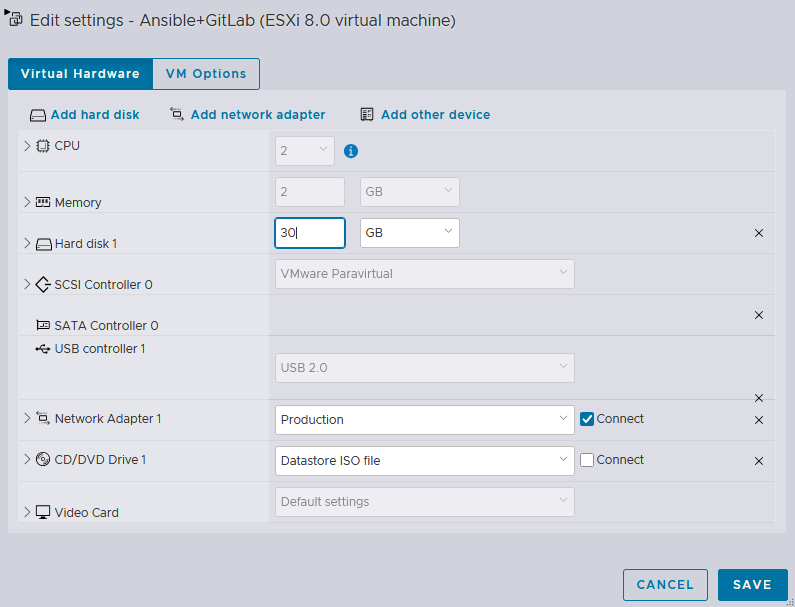This screenshot has height=607, width=795.
Task: Enable Connect checkbox for CD/DVD Drive 1
Action: pos(587,460)
